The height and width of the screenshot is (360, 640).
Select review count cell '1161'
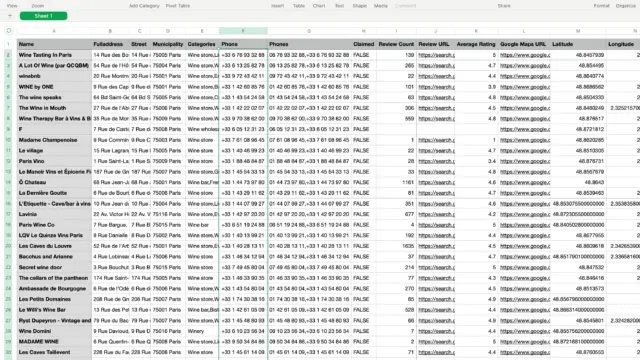point(396,182)
